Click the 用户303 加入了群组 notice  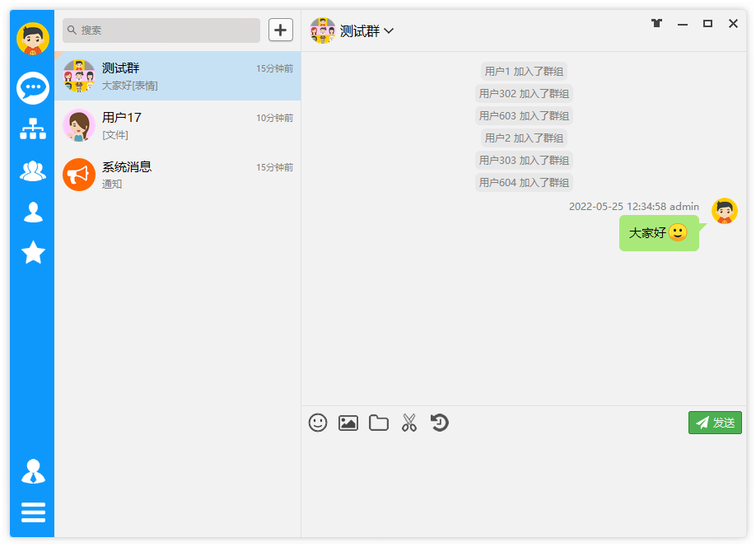click(524, 160)
